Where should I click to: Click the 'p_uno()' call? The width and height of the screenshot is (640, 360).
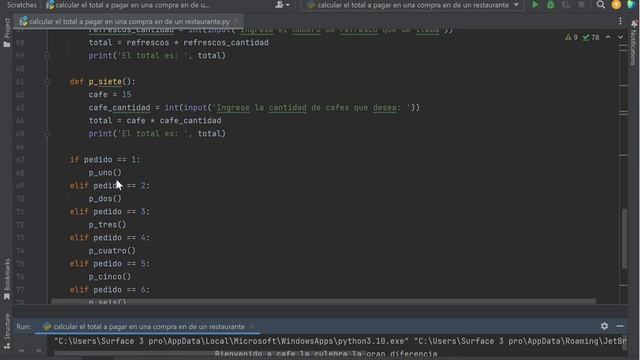(x=105, y=173)
